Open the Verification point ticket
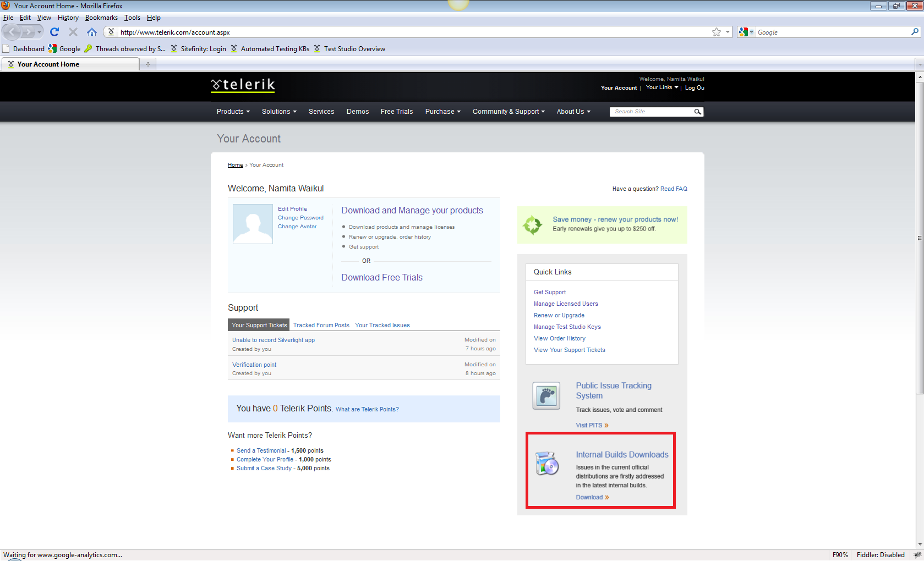The width and height of the screenshot is (924, 561). pyautogui.click(x=254, y=365)
